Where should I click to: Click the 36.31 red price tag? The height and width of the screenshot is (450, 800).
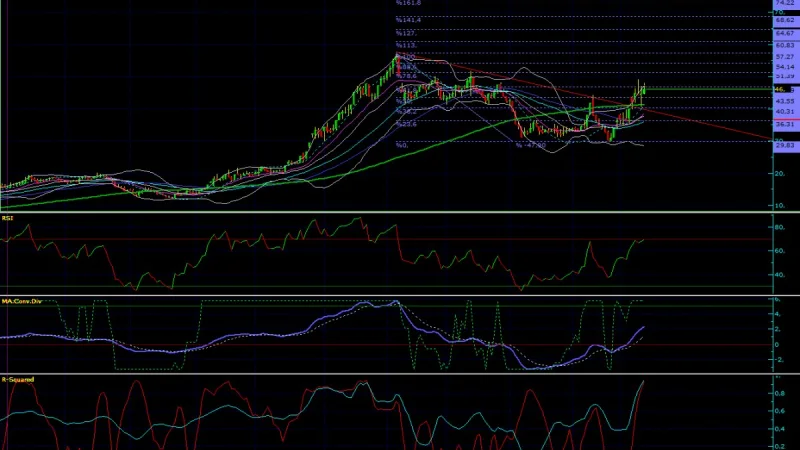pyautogui.click(x=787, y=124)
